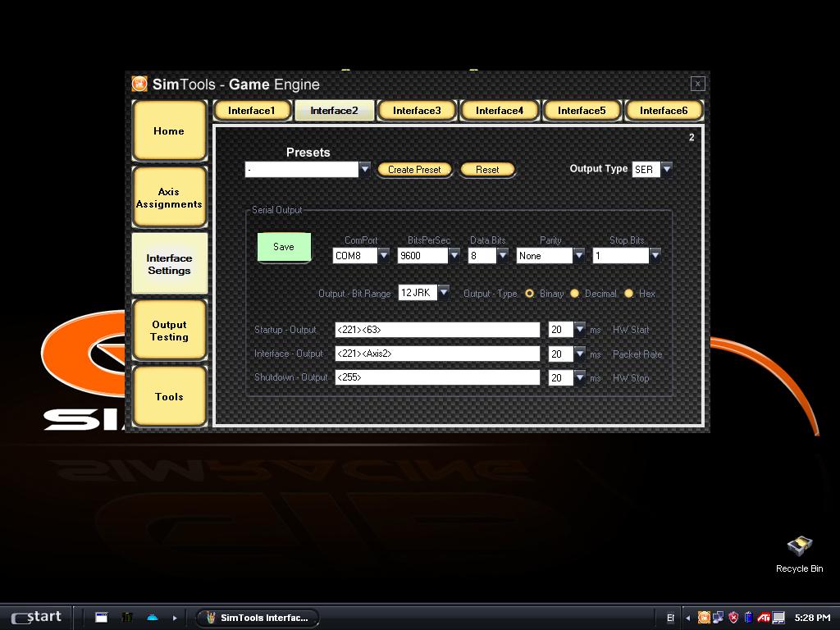Switch to the Interface6 tab

pyautogui.click(x=664, y=111)
